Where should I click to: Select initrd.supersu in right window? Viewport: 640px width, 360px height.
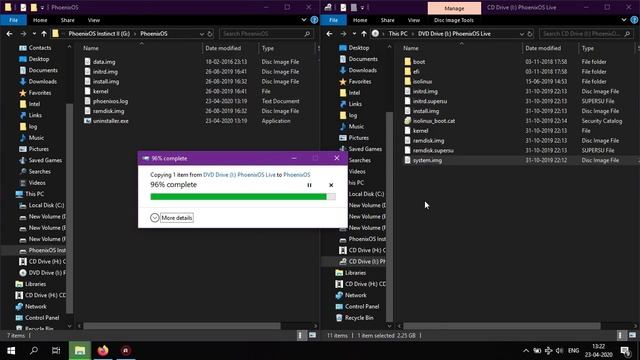pyautogui.click(x=429, y=101)
